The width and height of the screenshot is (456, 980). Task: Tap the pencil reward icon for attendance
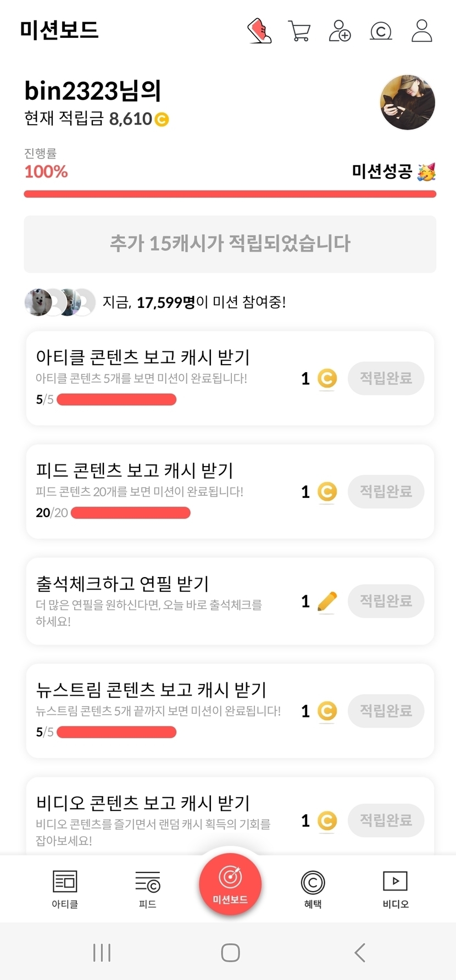pyautogui.click(x=327, y=602)
